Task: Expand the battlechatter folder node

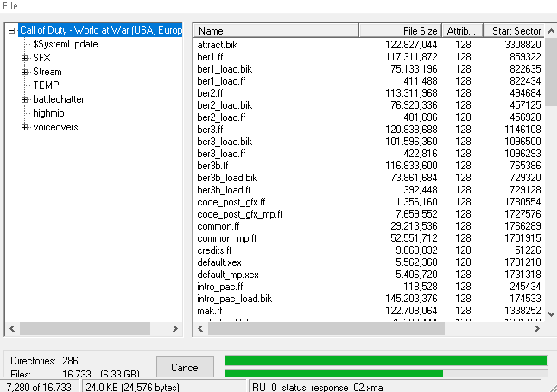Action: click(x=24, y=99)
